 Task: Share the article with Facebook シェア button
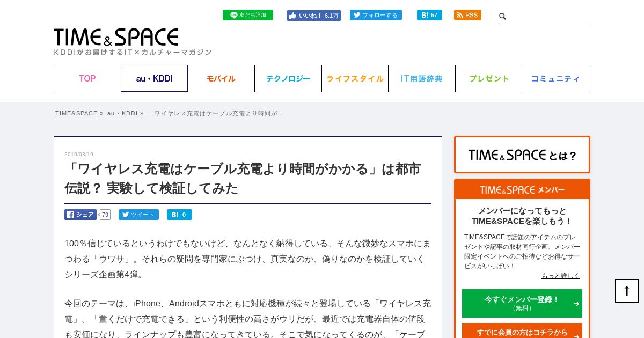[80, 215]
